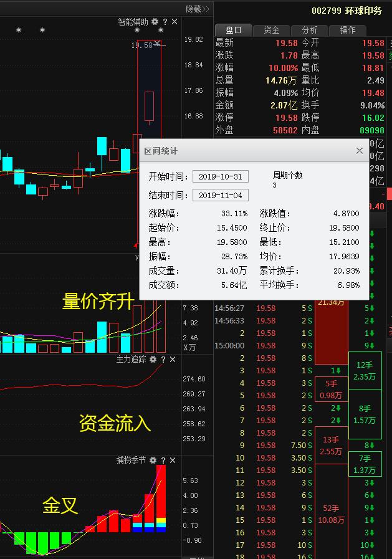The image size is (392, 559).
Task: Close the 区间统计 dialog
Action: pyautogui.click(x=360, y=151)
